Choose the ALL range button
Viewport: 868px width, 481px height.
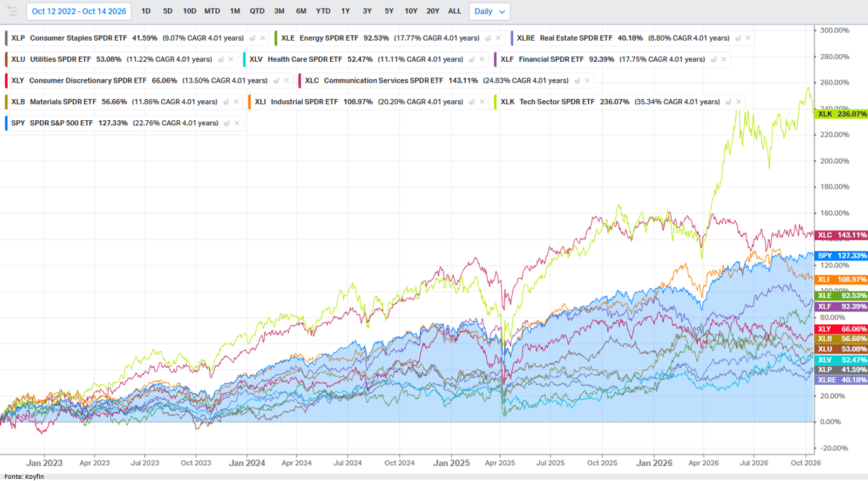tap(455, 11)
